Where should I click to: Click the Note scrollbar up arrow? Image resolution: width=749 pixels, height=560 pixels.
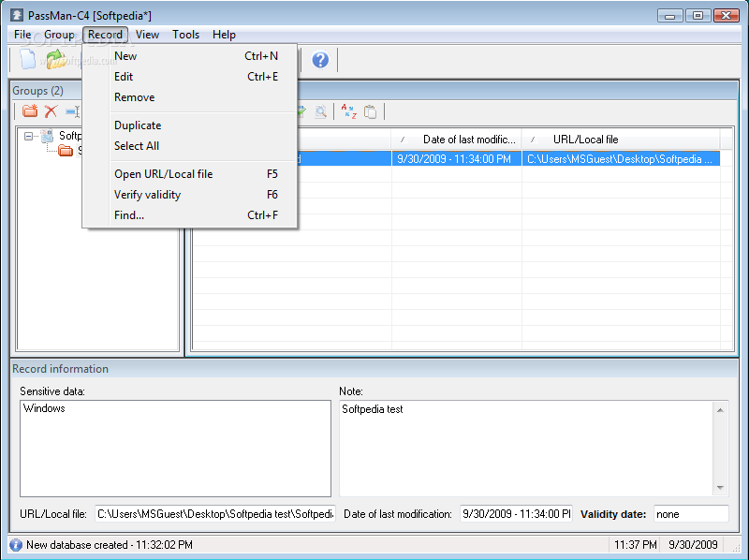(x=720, y=410)
